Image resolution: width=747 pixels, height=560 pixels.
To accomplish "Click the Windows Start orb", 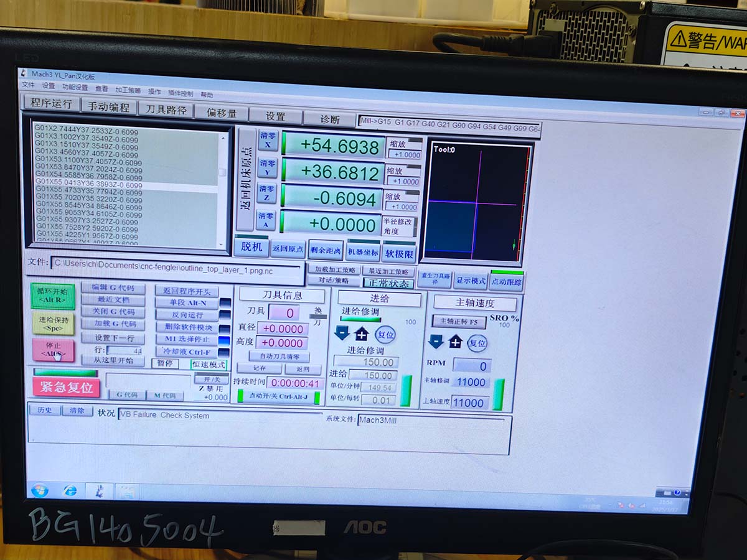I will coord(39,490).
